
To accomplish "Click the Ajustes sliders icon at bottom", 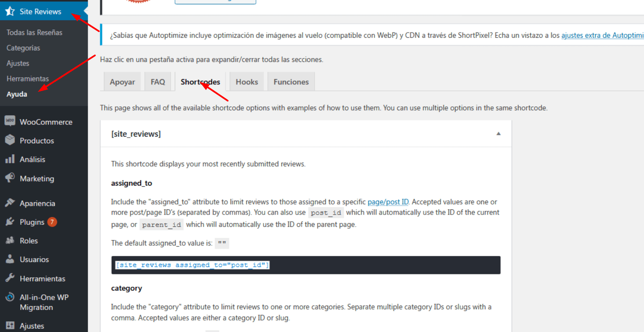I will (10, 326).
